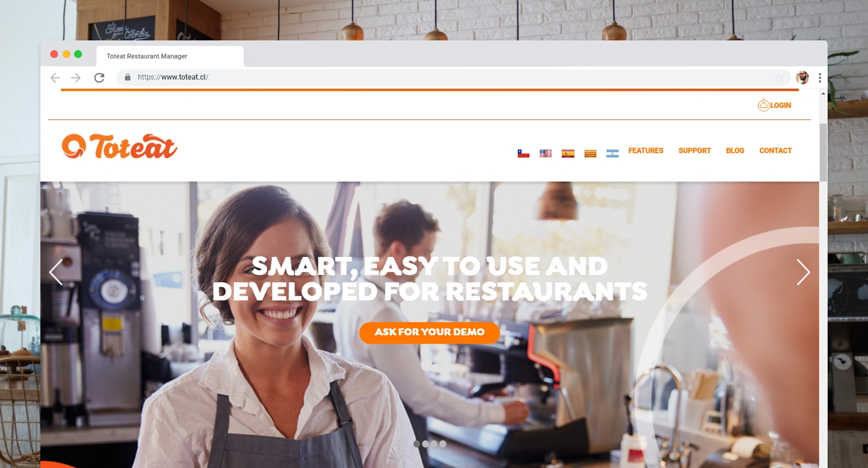868x468 pixels.
Task: Select the Catalonia striped flag icon
Action: [x=590, y=154]
